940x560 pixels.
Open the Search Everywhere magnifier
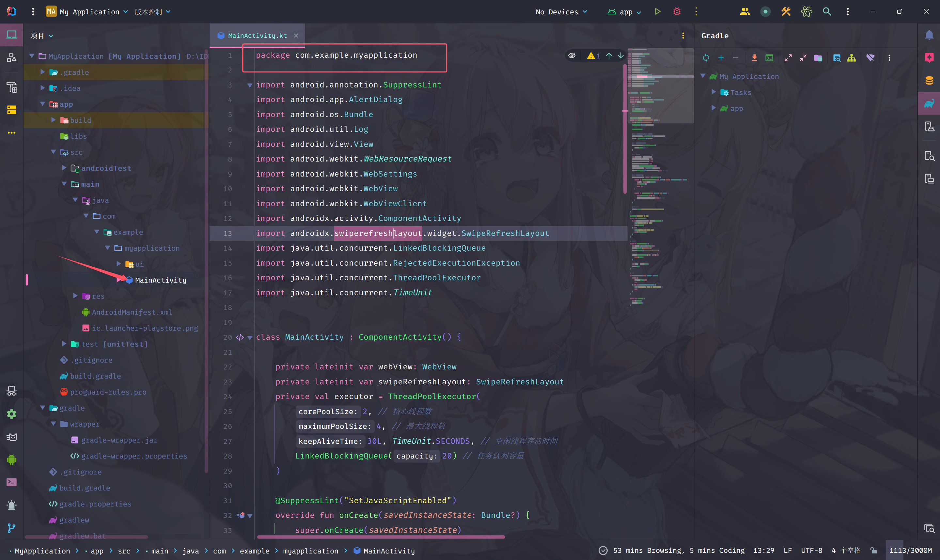click(x=827, y=12)
